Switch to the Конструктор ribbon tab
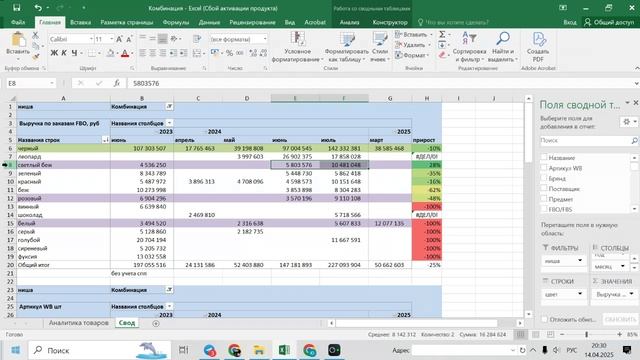The image size is (640, 360). (x=390, y=22)
